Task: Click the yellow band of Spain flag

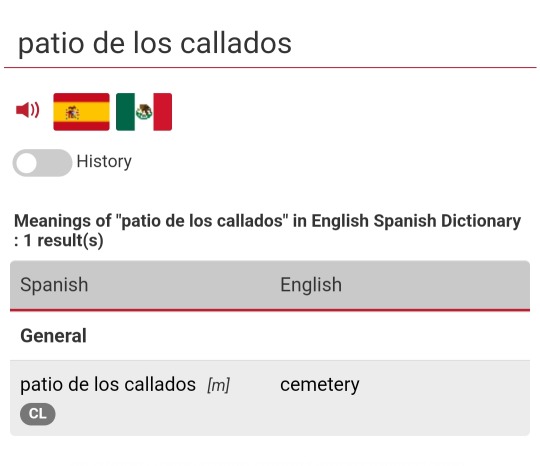Action: tap(81, 112)
